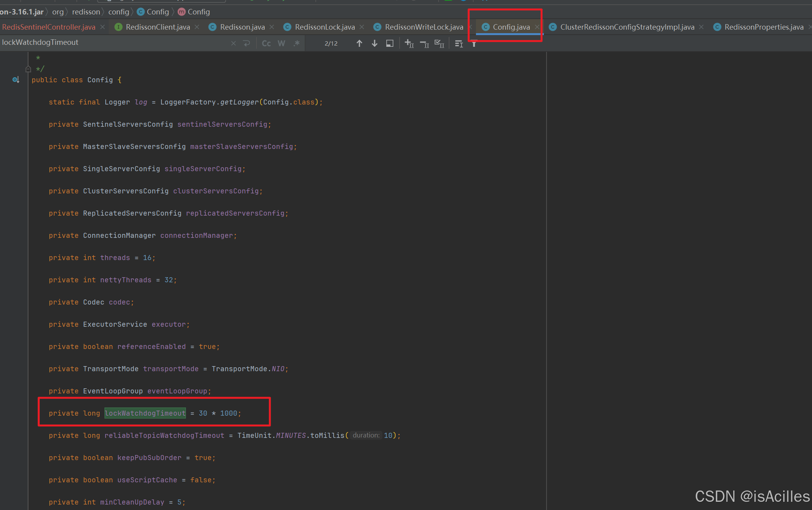The height and width of the screenshot is (510, 812).
Task: Jump to previous occurrence with up arrow
Action: tap(359, 43)
